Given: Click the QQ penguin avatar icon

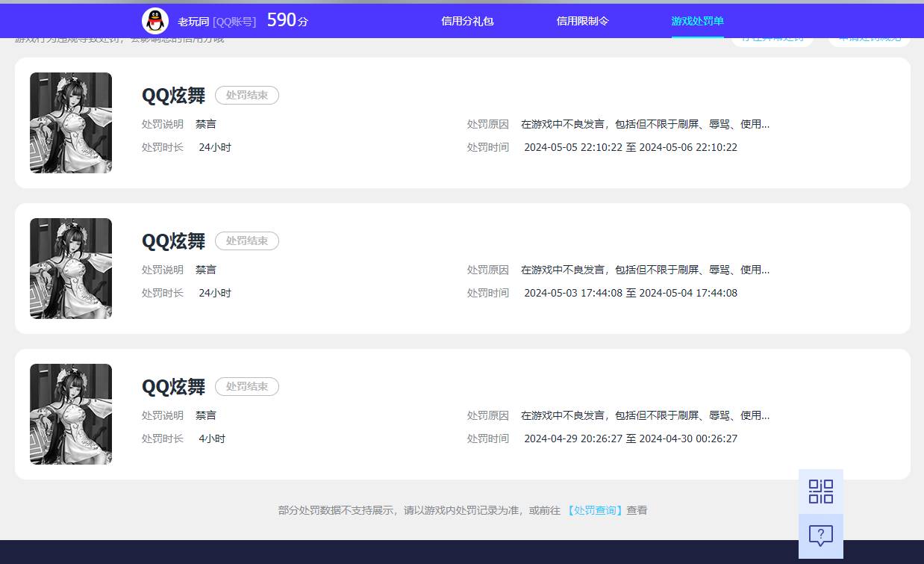Looking at the screenshot, I should pos(154,20).
